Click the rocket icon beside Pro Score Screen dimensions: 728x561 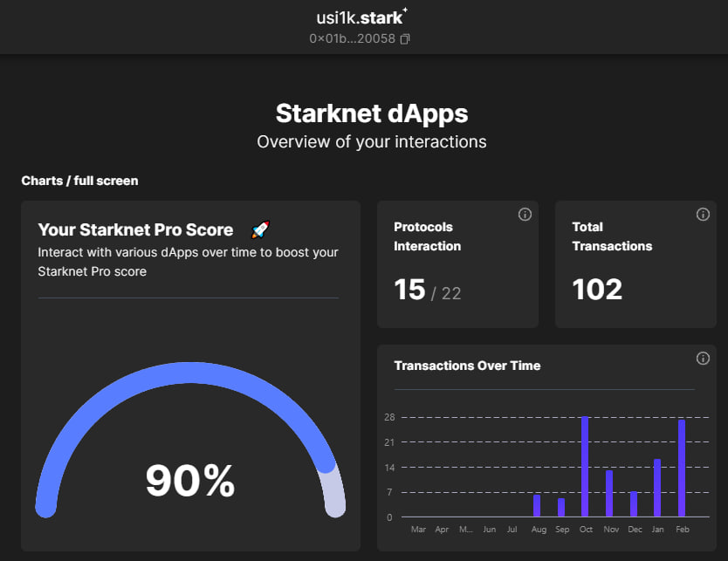[x=260, y=229]
